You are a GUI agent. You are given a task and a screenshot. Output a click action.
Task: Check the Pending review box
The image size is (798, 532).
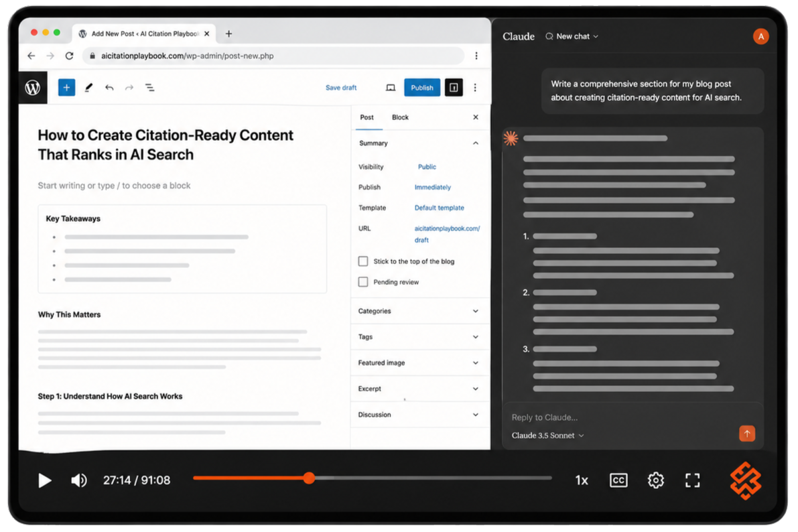363,282
